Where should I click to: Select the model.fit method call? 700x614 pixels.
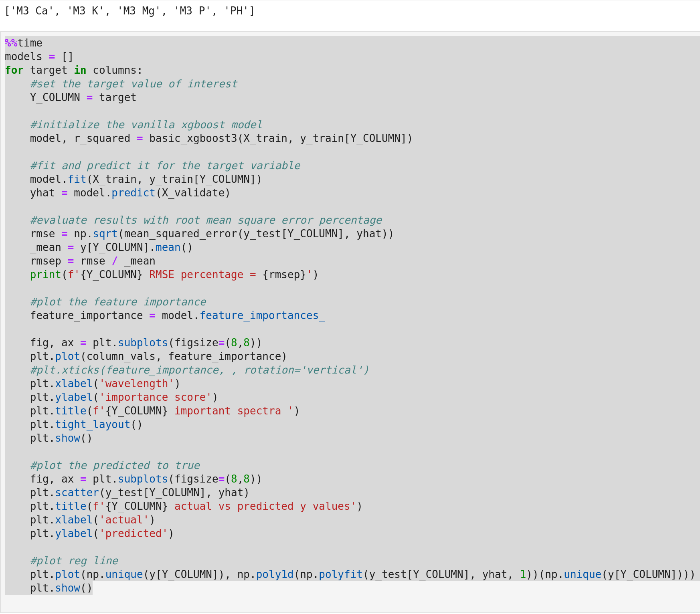77,179
